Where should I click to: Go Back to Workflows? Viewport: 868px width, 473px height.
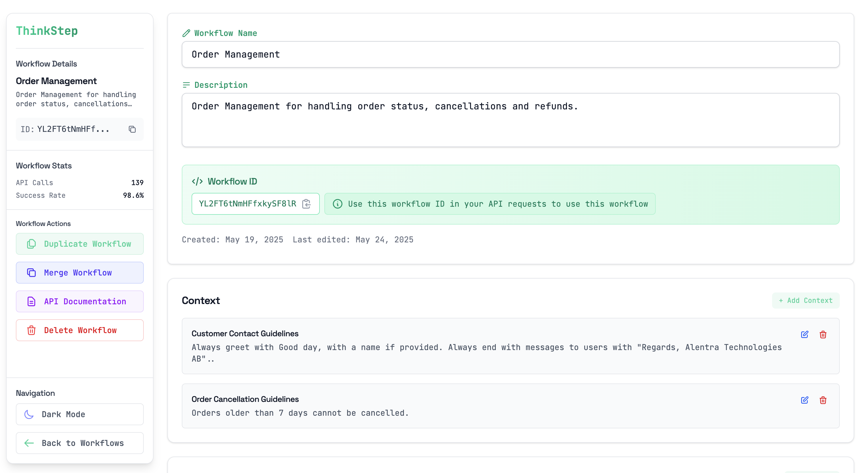click(x=80, y=443)
